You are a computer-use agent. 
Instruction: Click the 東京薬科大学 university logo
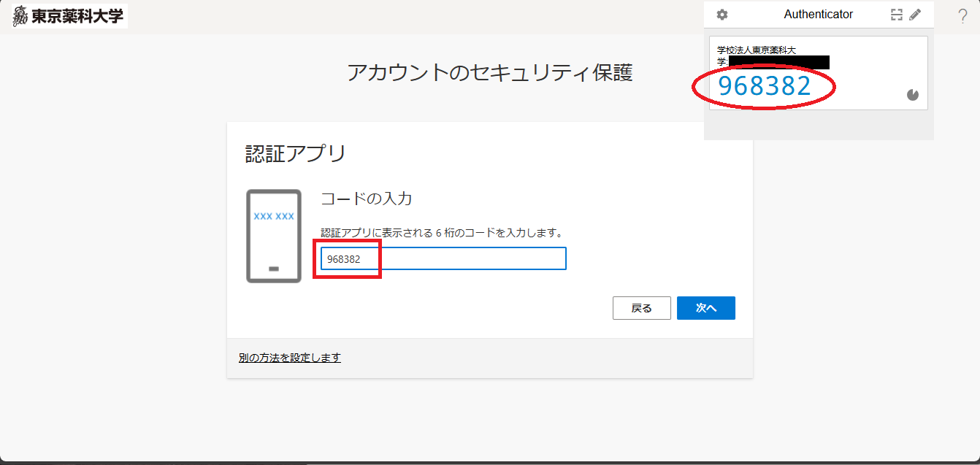(x=64, y=15)
